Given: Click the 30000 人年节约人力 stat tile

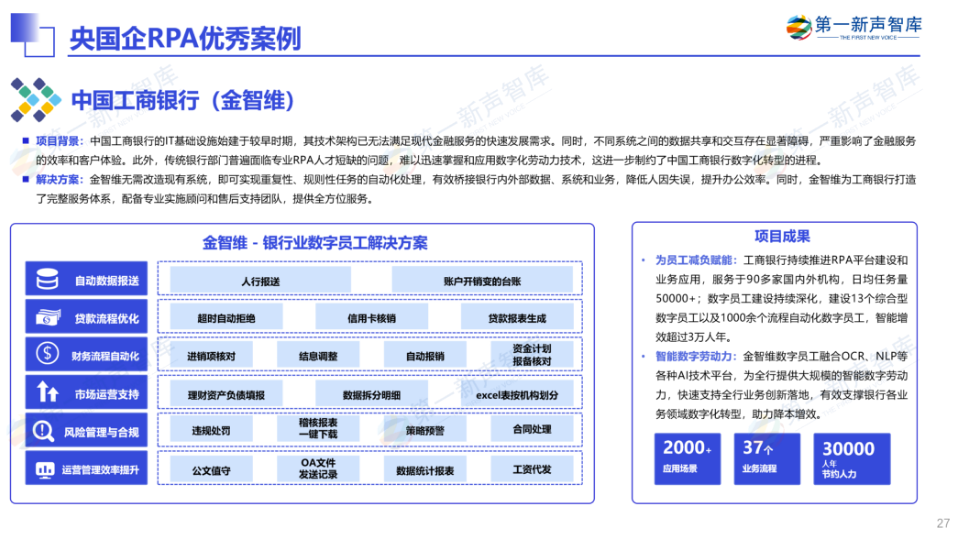Looking at the screenshot, I should pos(852,459).
